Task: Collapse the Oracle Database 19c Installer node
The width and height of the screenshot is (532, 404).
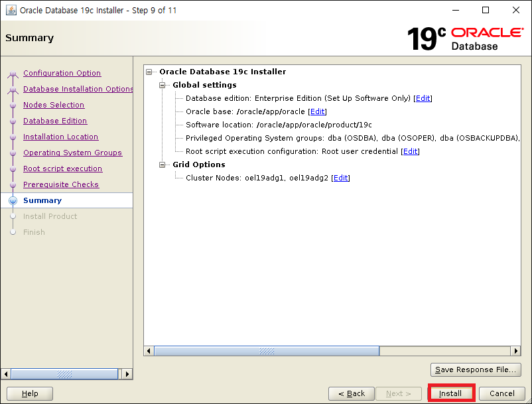Action: pos(149,72)
